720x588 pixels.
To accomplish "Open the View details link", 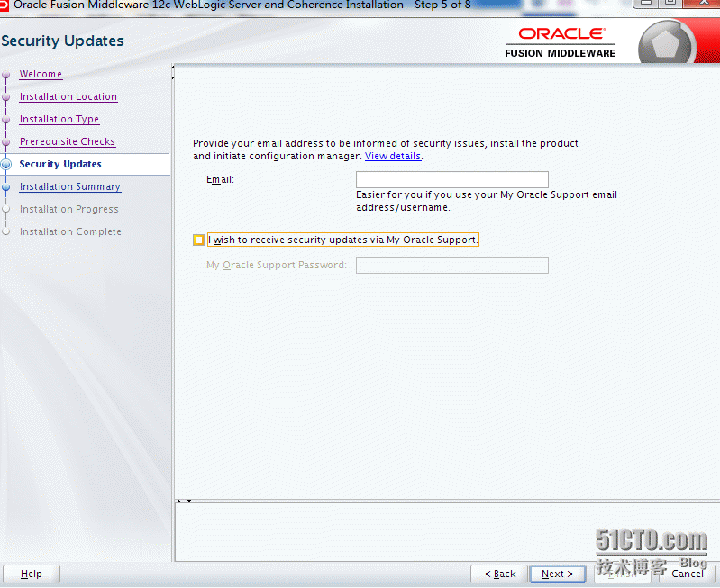I will click(x=393, y=156).
